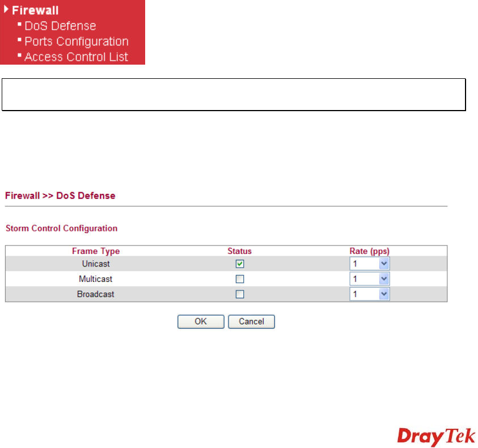Open the Unicast rate dropdown

click(370, 264)
